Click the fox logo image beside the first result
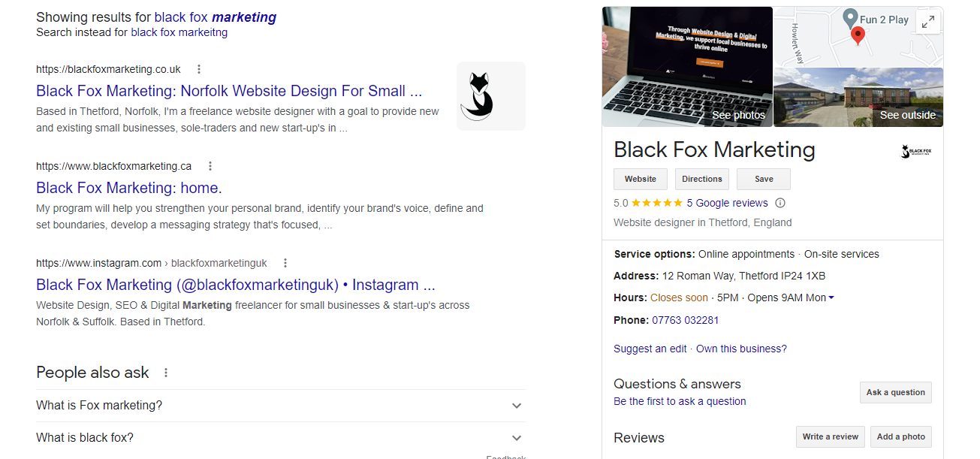The width and height of the screenshot is (980, 459). [490, 95]
